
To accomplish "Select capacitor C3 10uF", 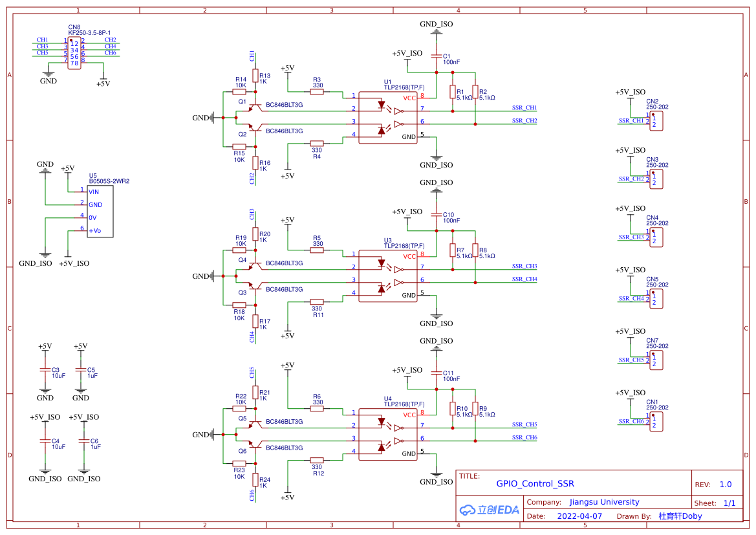I will click(45, 371).
